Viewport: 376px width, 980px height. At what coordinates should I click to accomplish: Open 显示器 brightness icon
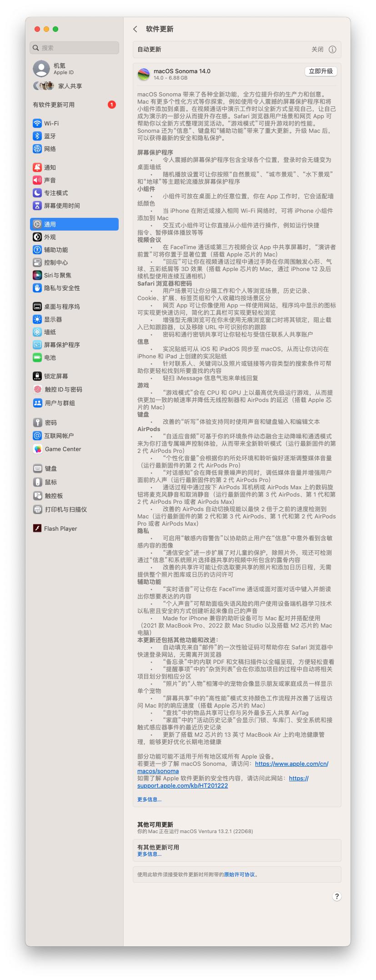tap(37, 319)
